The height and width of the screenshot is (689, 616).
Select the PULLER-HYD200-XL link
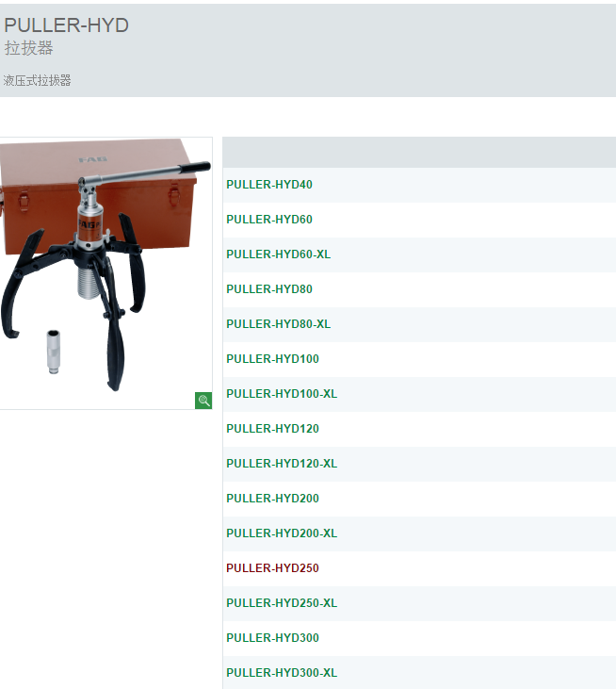(x=282, y=533)
